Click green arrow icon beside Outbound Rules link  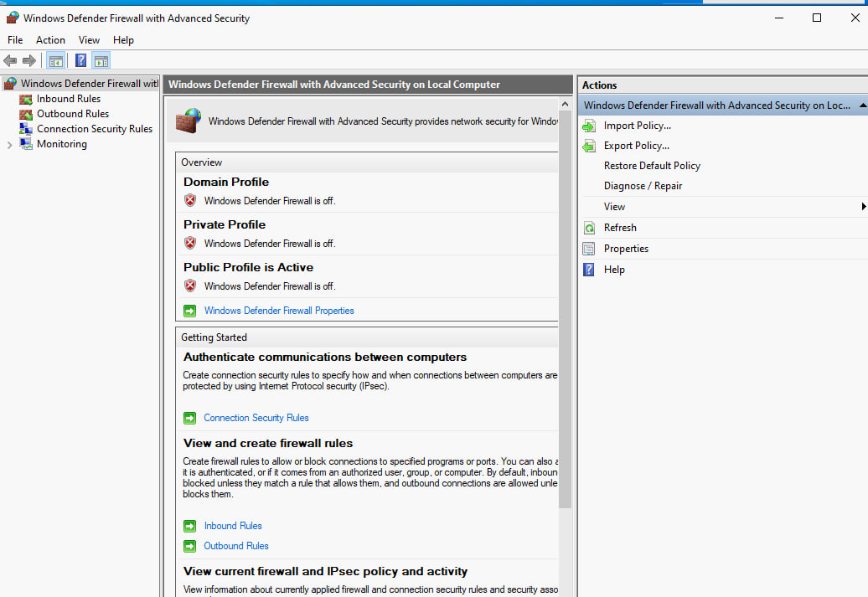pyautogui.click(x=190, y=546)
